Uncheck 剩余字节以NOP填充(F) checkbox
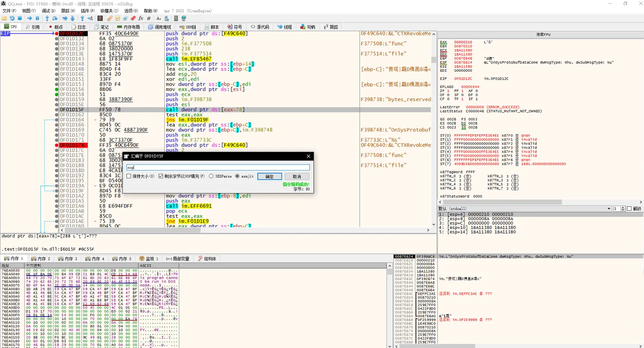 161,176
